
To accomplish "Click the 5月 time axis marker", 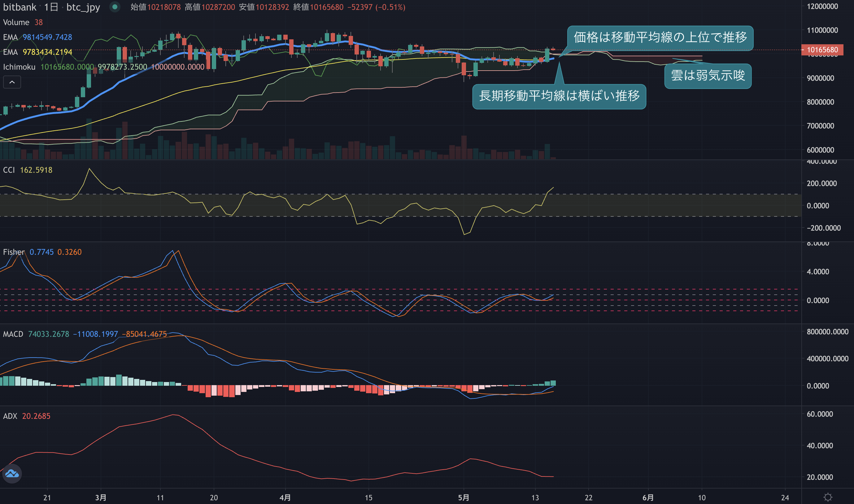I will click(x=464, y=497).
